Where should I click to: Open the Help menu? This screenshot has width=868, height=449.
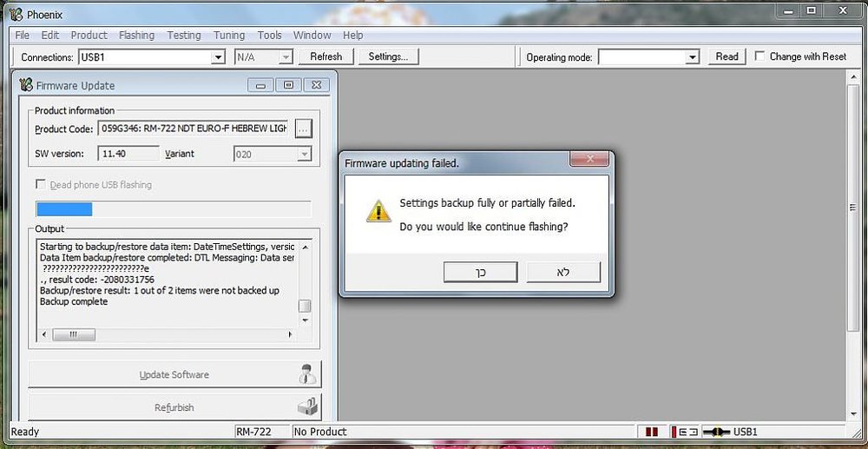point(352,35)
